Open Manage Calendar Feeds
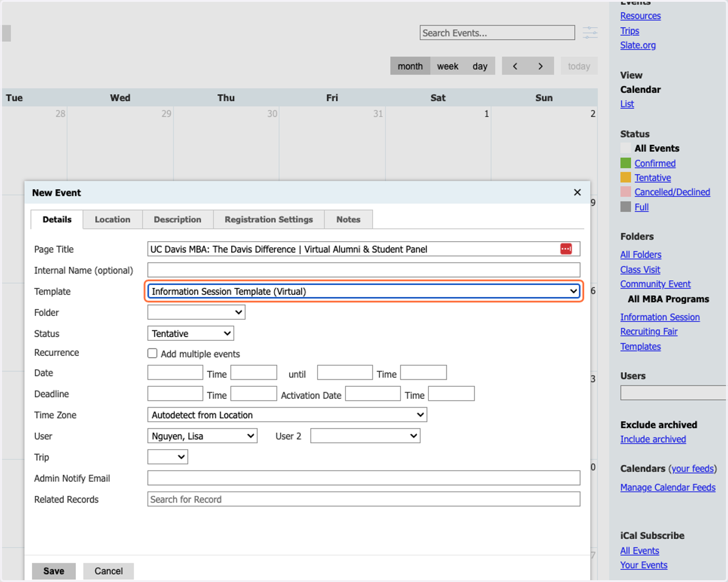This screenshot has width=728, height=582. click(x=668, y=487)
